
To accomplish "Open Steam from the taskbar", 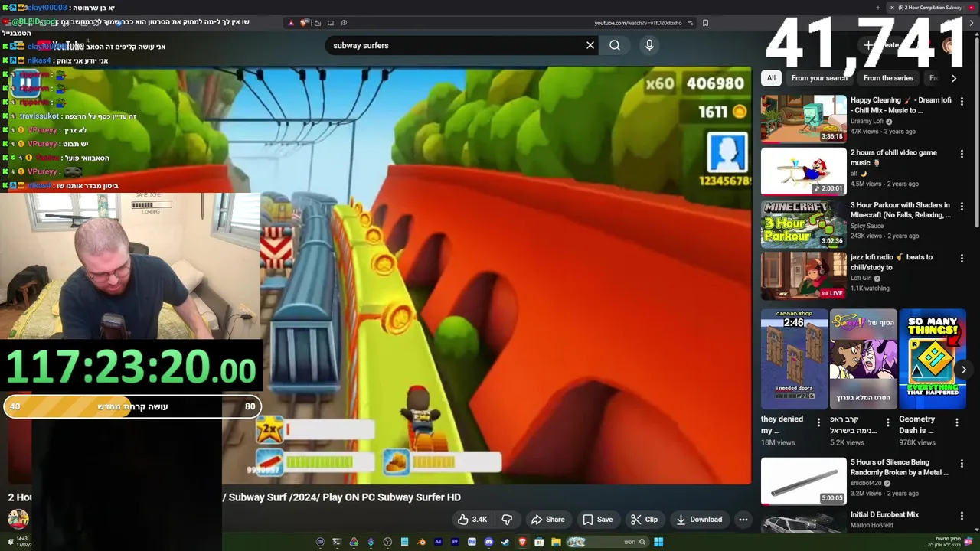I will [505, 542].
